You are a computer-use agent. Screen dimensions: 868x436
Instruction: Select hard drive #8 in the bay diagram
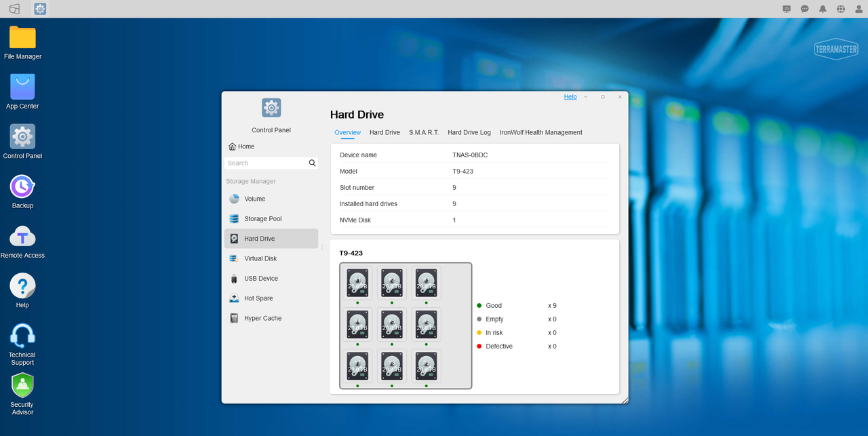392,365
